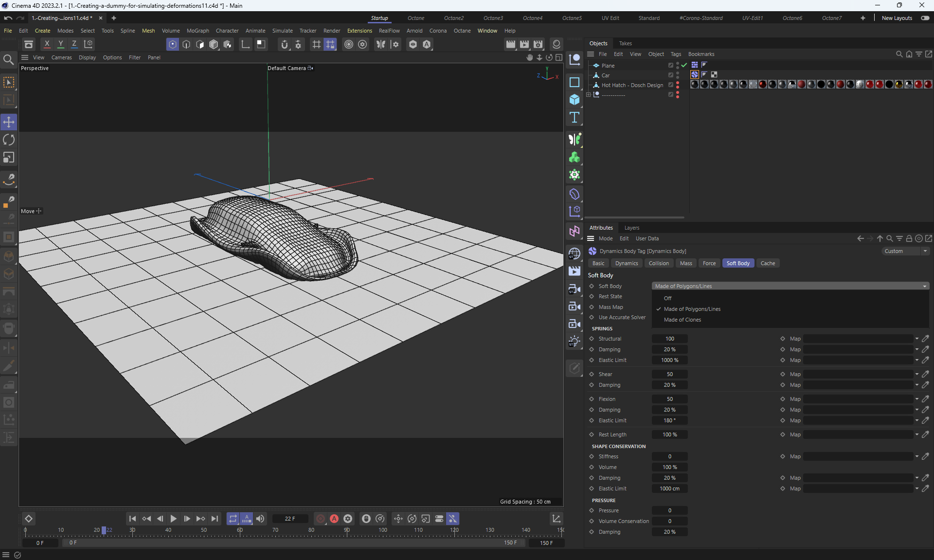Open the Layers panel tab

pos(631,228)
